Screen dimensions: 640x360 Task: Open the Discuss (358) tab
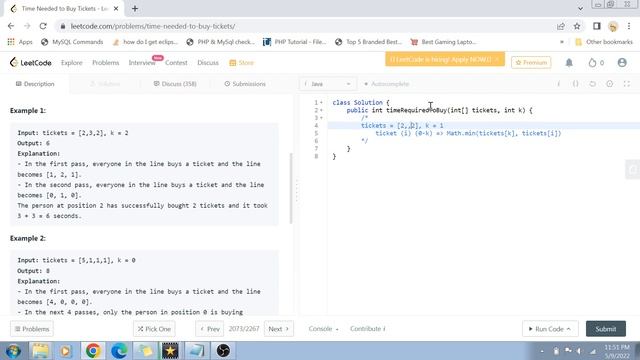click(x=175, y=84)
